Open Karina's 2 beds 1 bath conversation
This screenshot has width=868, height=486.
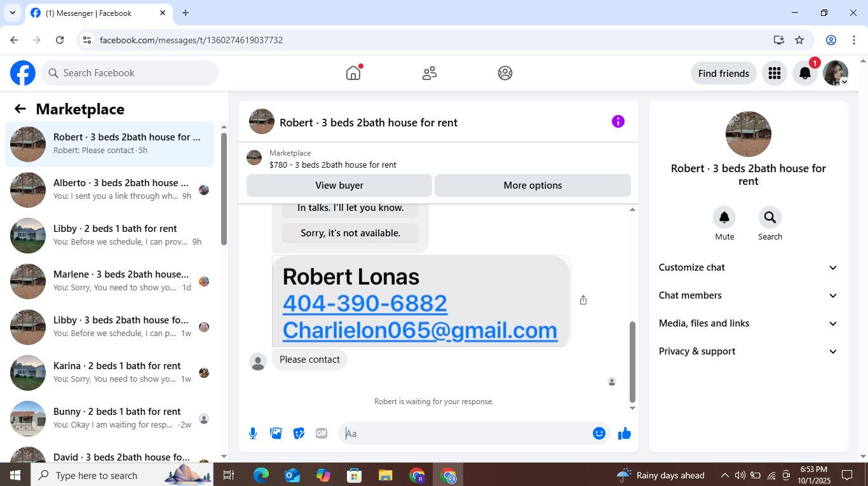[109, 373]
